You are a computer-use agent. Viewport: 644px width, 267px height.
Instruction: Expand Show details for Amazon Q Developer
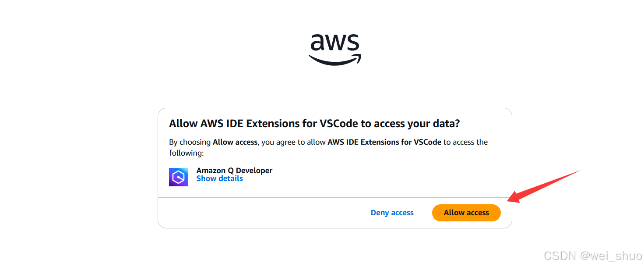[x=219, y=178]
